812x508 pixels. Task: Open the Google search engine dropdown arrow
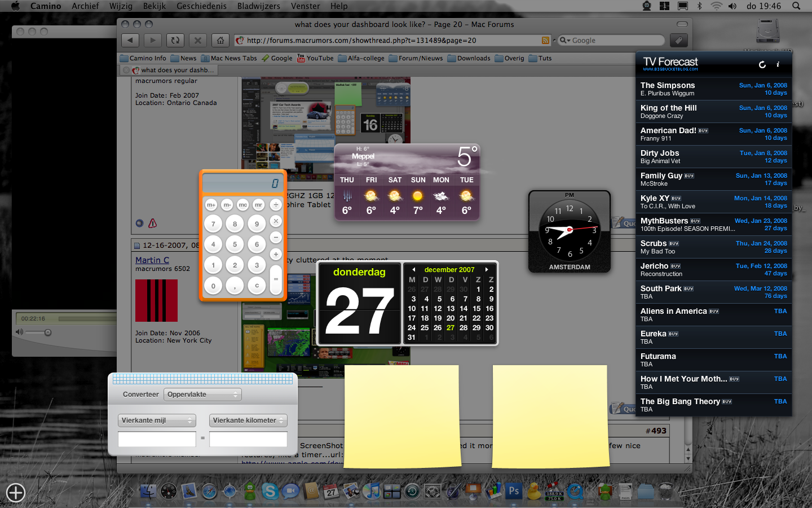(565, 40)
